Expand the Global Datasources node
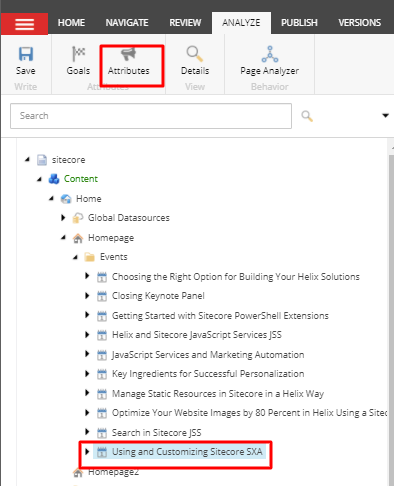The width and height of the screenshot is (394, 486). click(63, 218)
